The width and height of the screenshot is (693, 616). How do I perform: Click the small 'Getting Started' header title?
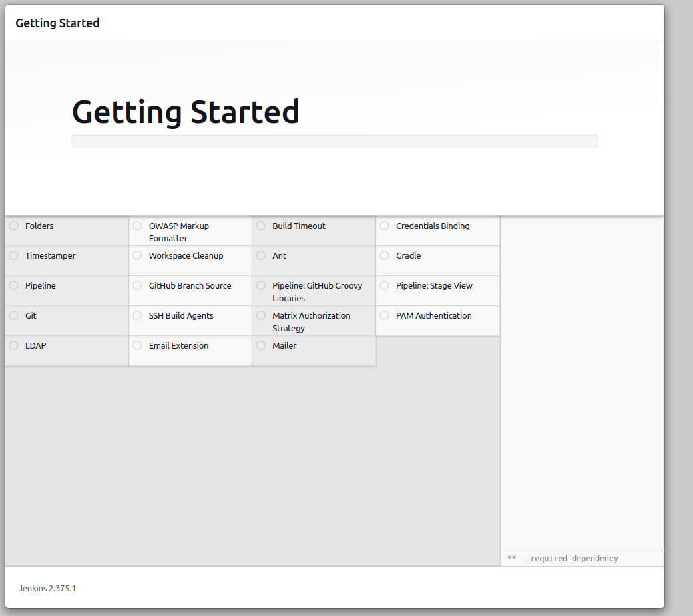coord(57,23)
